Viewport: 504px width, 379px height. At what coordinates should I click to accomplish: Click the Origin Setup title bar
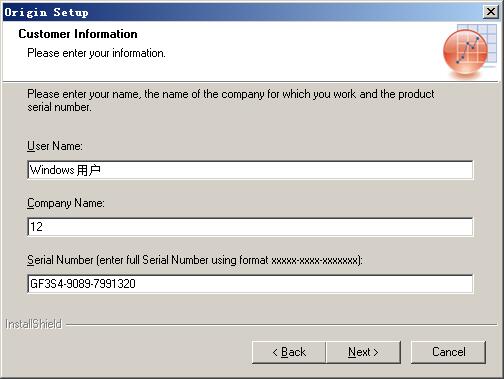[x=242, y=12]
